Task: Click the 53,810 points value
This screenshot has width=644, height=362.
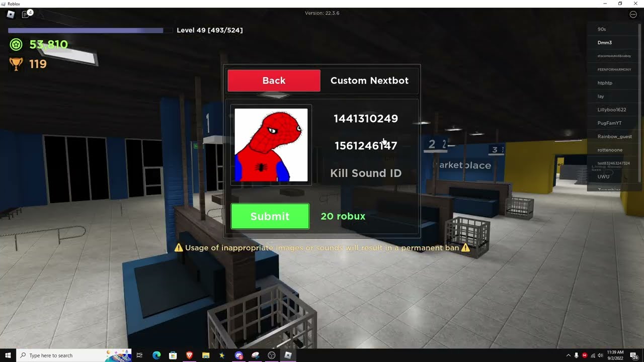Action: [48, 45]
